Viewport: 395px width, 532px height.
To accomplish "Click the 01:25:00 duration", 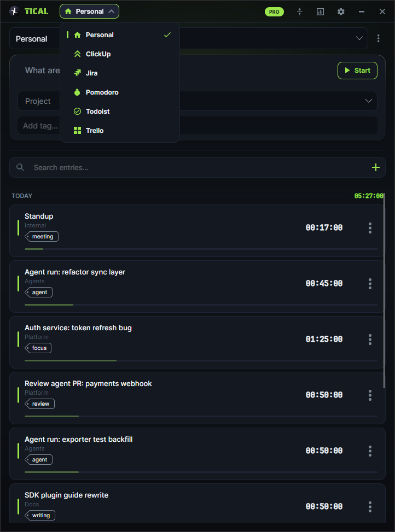I will [x=324, y=340].
